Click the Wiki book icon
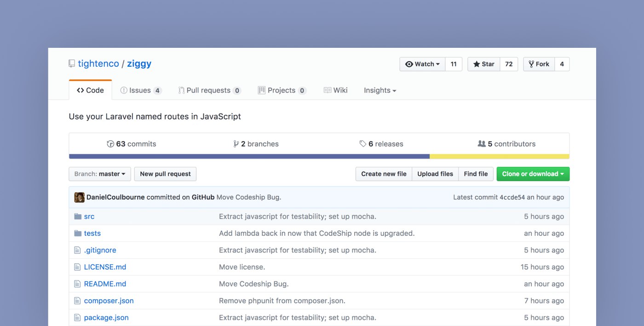The image size is (644, 326). (328, 91)
